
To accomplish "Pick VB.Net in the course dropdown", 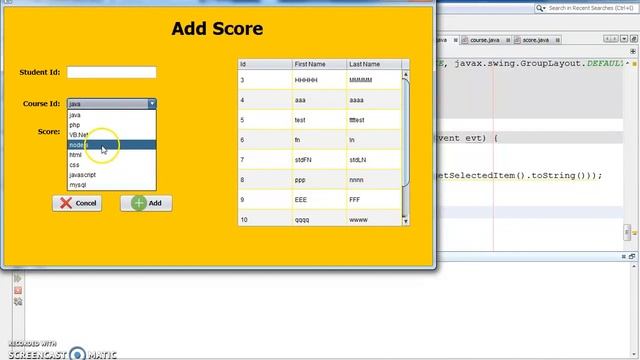I will click(111, 135).
